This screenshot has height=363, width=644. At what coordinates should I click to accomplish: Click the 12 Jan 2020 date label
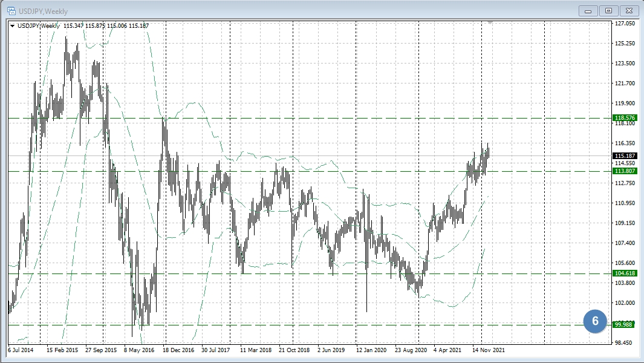tap(371, 350)
